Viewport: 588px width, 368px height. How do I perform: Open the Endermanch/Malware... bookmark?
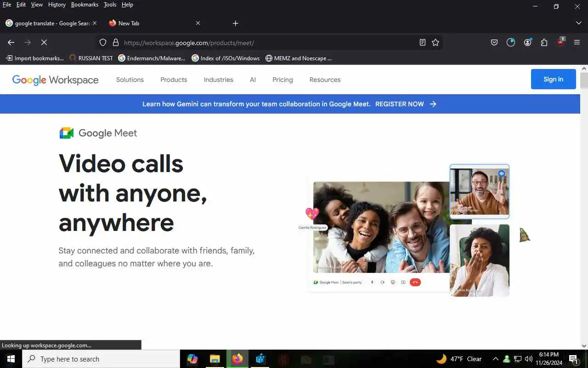coord(152,58)
